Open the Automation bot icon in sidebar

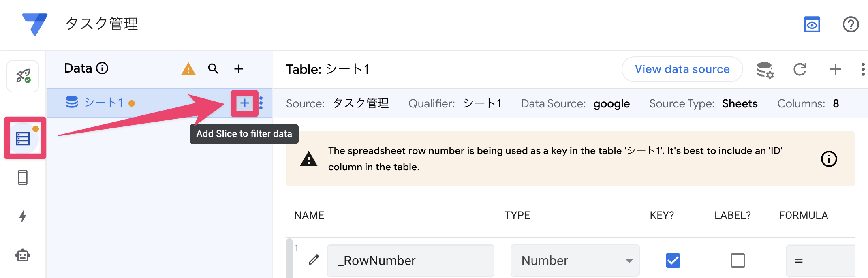23,255
